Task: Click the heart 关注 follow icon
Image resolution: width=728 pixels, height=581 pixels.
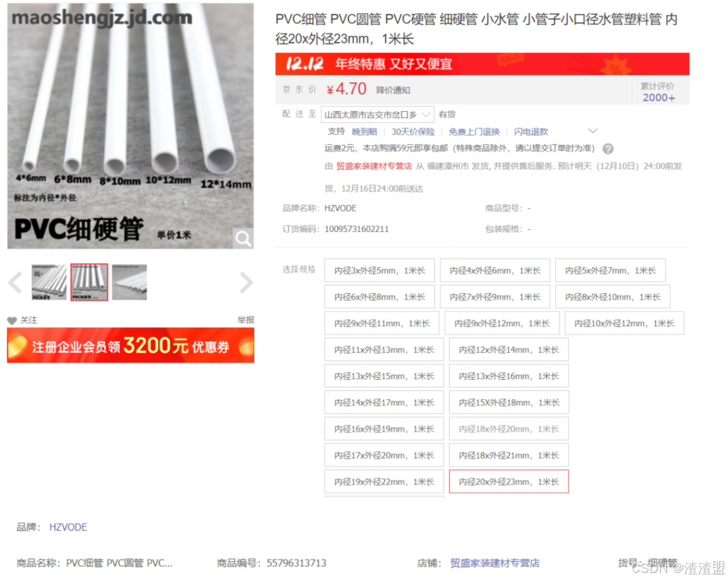Action: coord(12,320)
